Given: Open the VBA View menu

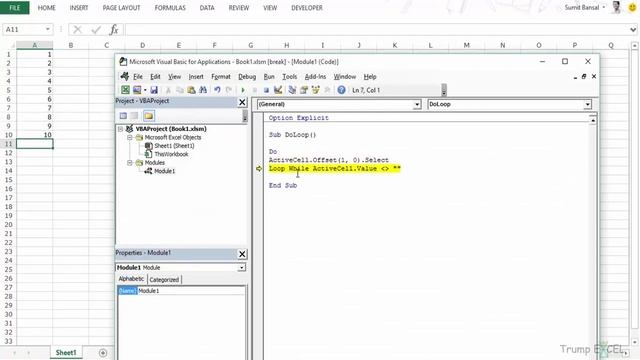Looking at the screenshot, I should 174,77.
